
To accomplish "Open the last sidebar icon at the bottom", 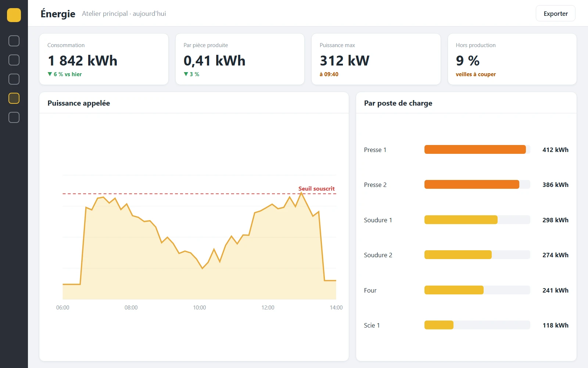I will click(14, 117).
